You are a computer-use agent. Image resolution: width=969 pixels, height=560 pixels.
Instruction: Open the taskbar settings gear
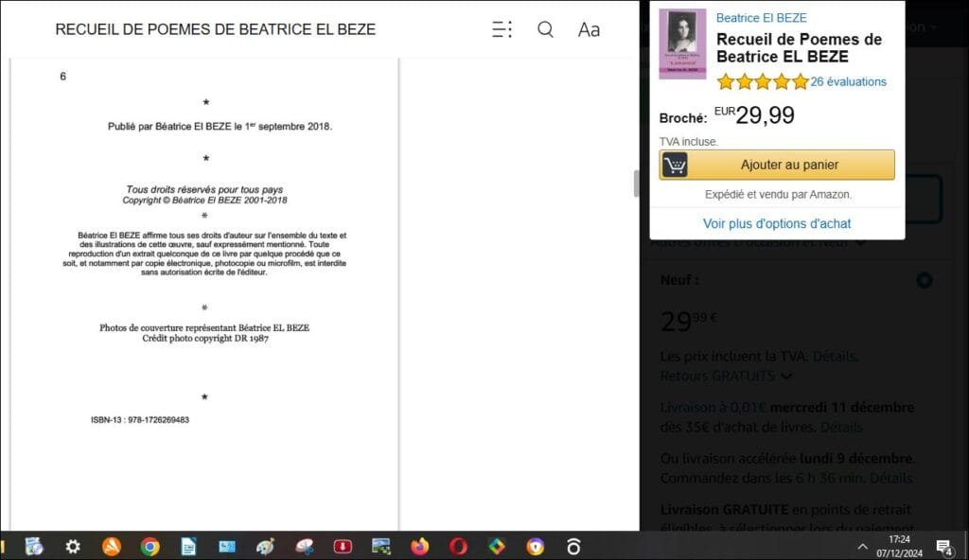pyautogui.click(x=73, y=546)
